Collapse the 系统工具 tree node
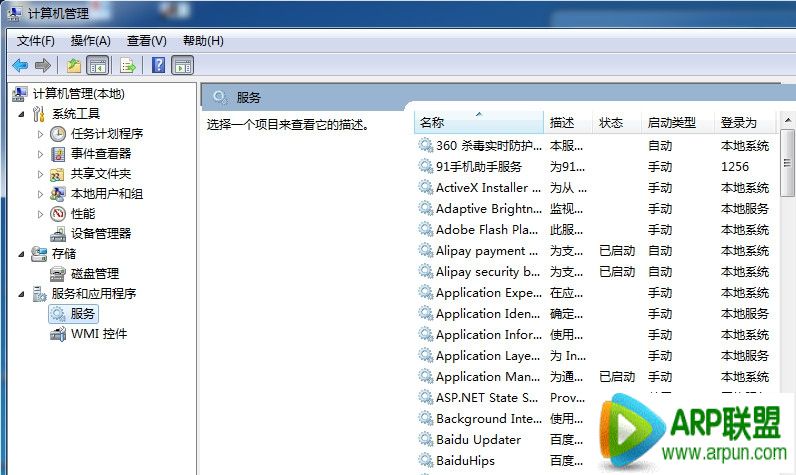This screenshot has height=475, width=796. 21,114
